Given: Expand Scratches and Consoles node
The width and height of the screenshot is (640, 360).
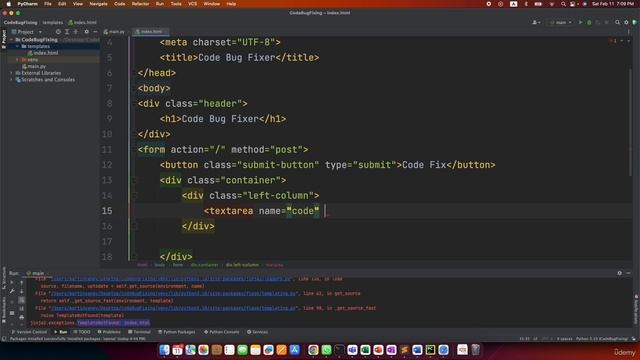Looking at the screenshot, I should coord(11,80).
